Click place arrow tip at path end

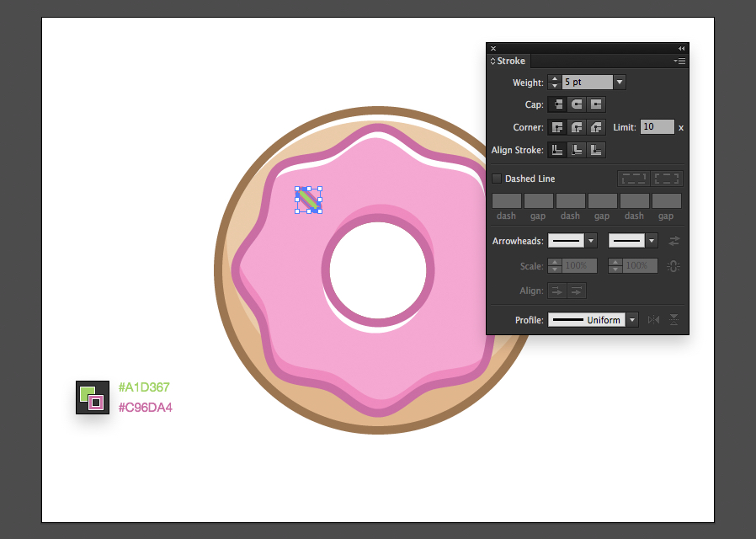coord(576,291)
